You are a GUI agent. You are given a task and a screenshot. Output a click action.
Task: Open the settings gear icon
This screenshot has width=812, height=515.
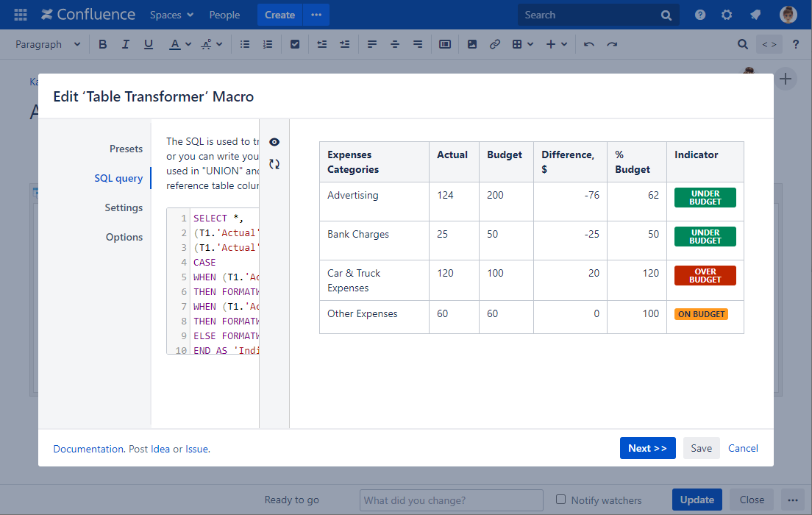click(x=727, y=15)
